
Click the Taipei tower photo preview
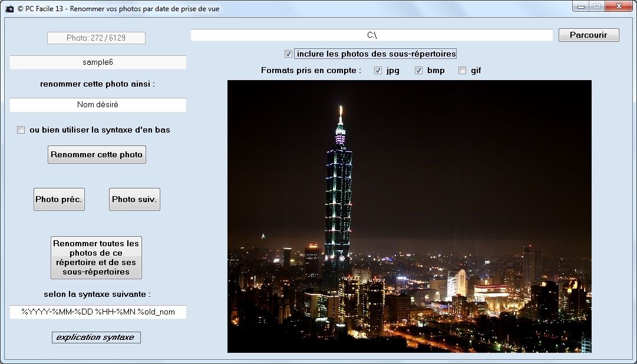click(x=410, y=216)
